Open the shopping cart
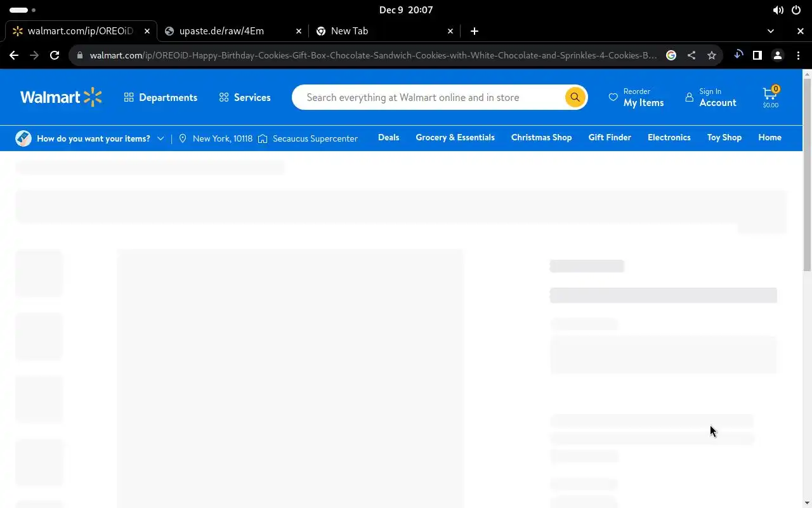Image resolution: width=812 pixels, height=508 pixels. (x=771, y=97)
